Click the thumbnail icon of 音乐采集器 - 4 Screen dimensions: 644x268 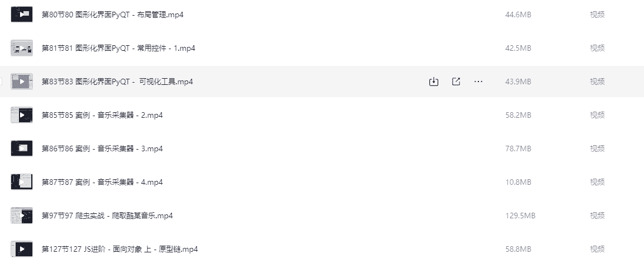[x=22, y=182]
